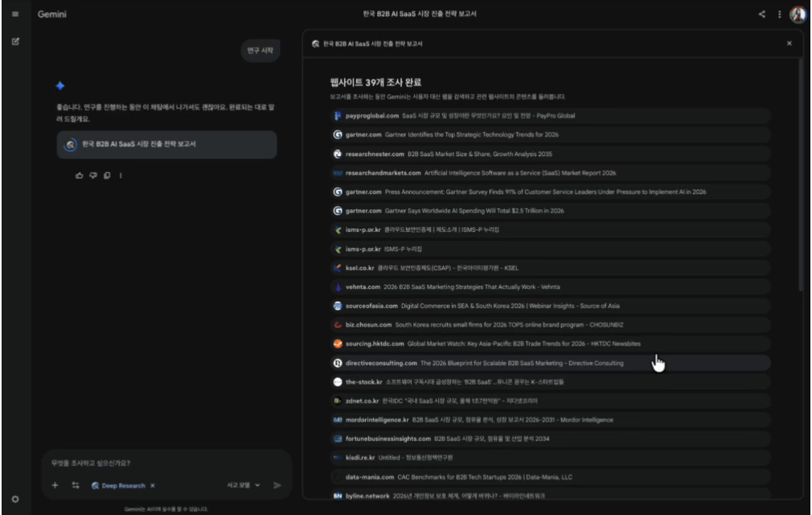Open sourceofasia.com Digital Commerce source
Screen dimensions: 812x515
pos(551,306)
